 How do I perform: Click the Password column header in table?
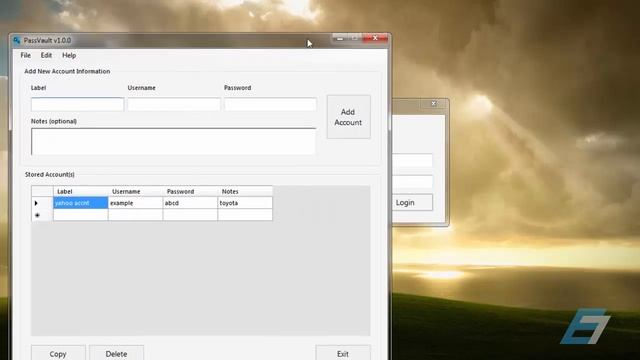[x=190, y=191]
